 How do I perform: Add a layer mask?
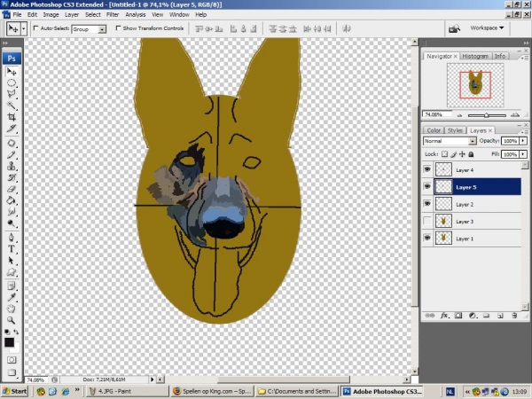click(x=458, y=316)
